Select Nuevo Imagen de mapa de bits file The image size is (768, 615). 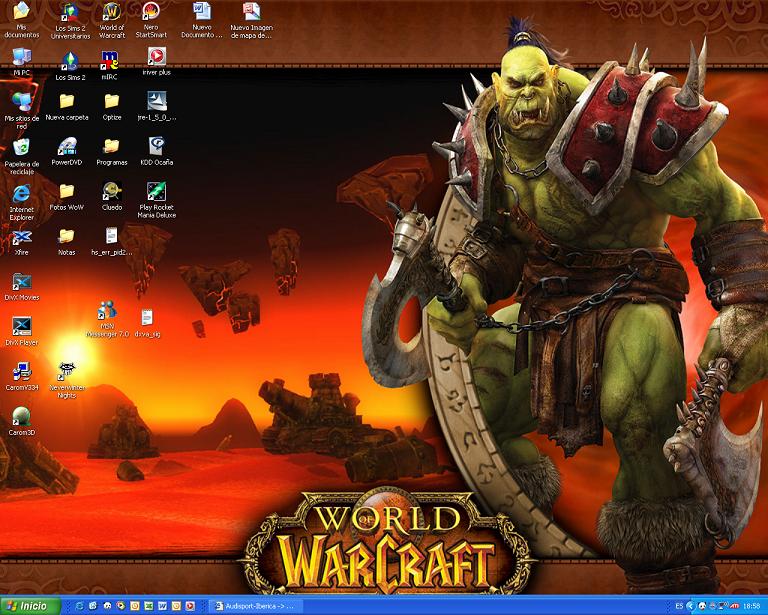pyautogui.click(x=251, y=20)
